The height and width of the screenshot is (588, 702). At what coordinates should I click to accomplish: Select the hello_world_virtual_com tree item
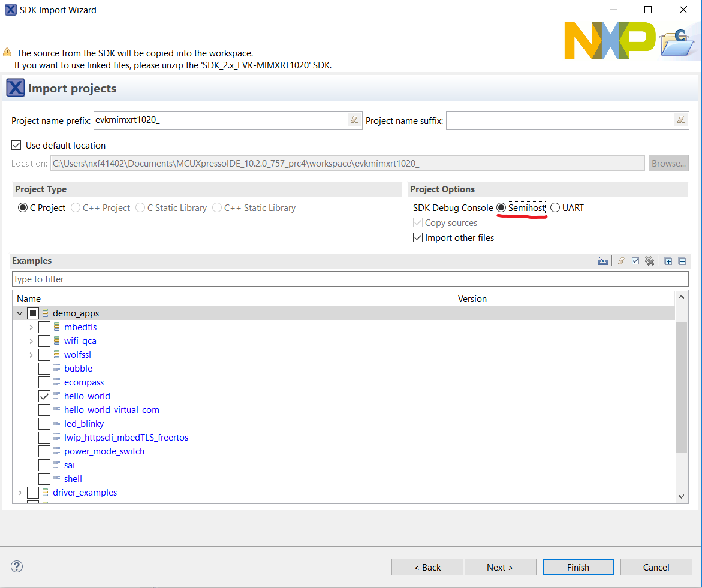[x=112, y=410]
